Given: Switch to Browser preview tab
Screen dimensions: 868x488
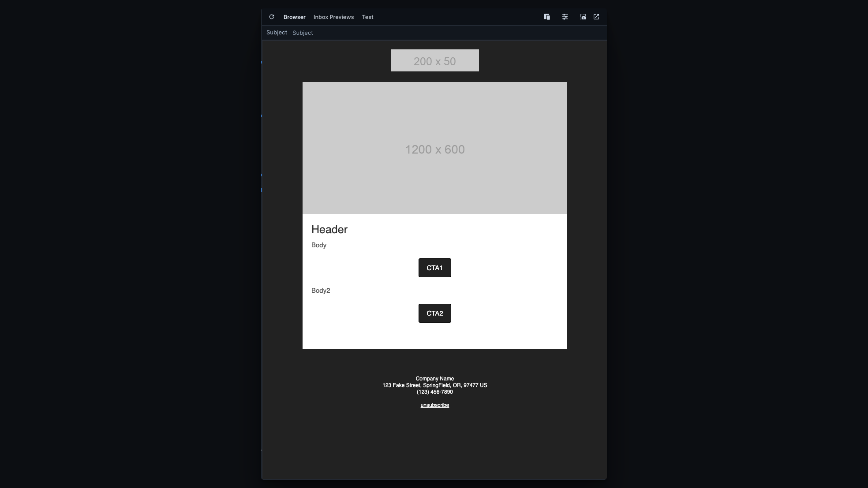Looking at the screenshot, I should [295, 17].
